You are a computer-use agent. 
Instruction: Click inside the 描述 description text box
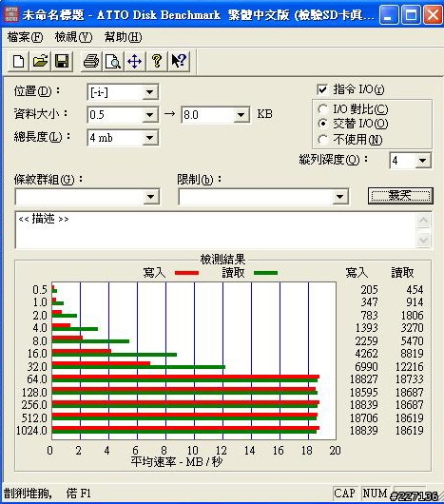click(215, 230)
